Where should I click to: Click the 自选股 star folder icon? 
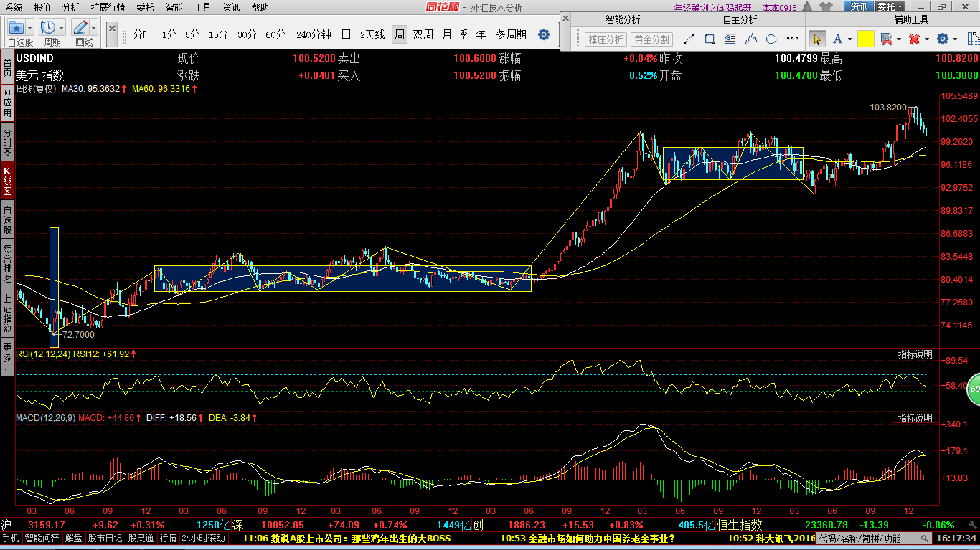17,27
